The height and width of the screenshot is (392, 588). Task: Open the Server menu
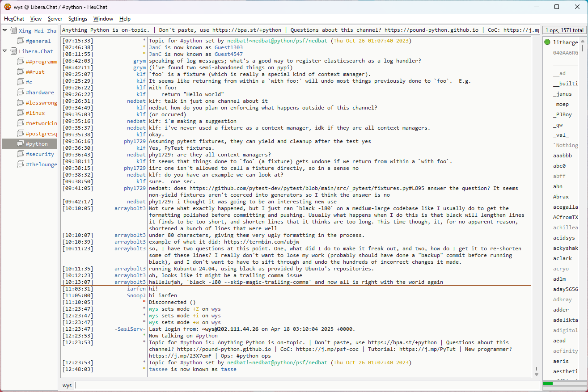55,19
